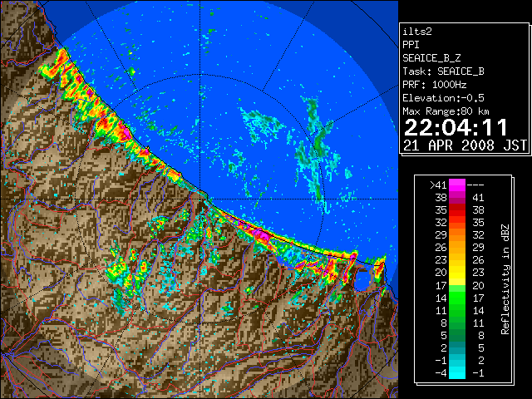Click the "Max Range:80 km" text
The image size is (532, 399).
pos(446,111)
